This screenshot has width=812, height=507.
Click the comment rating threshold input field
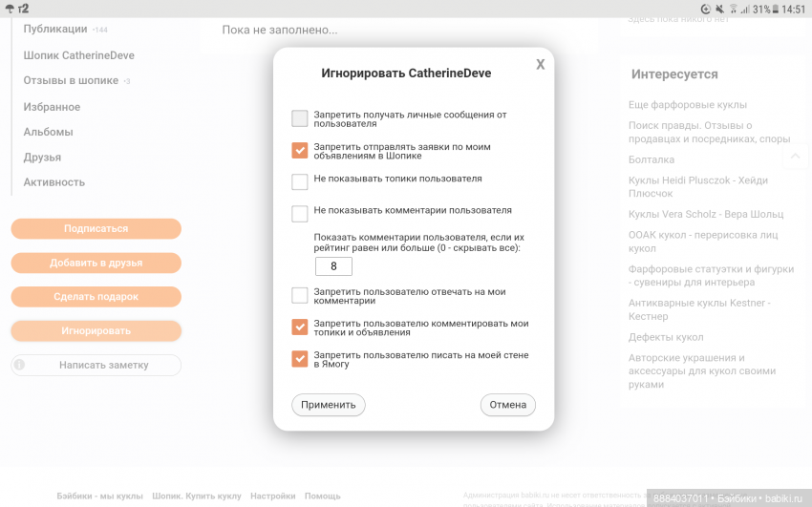click(x=333, y=266)
